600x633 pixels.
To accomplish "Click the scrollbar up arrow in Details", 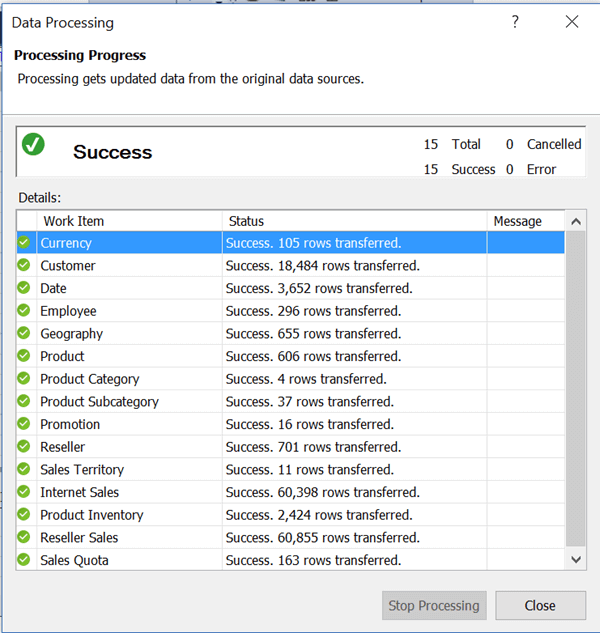I will (x=576, y=221).
